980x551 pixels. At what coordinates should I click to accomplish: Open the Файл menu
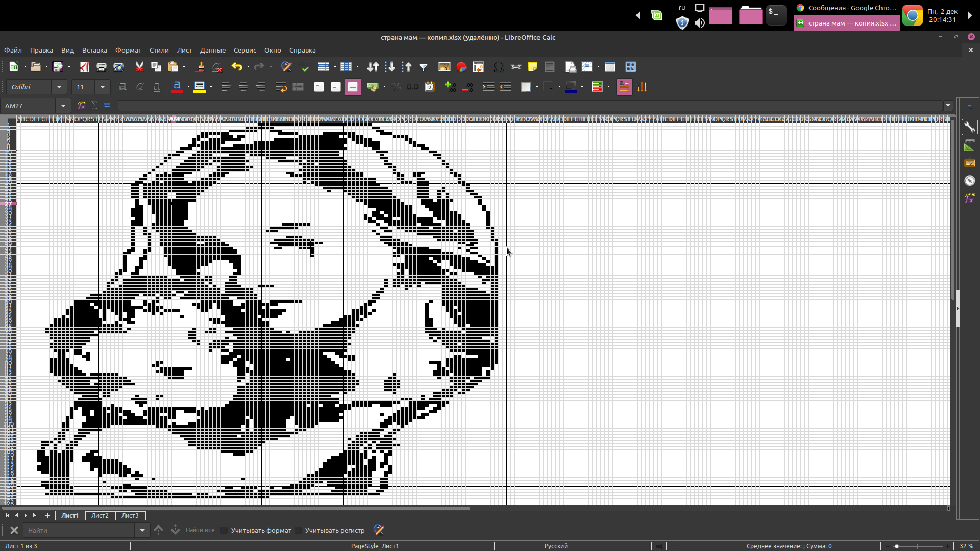coord(13,50)
